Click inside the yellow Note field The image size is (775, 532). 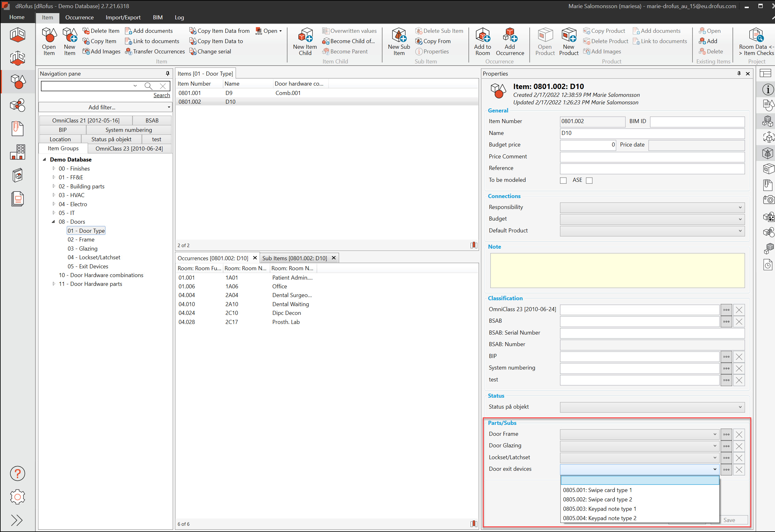click(617, 270)
